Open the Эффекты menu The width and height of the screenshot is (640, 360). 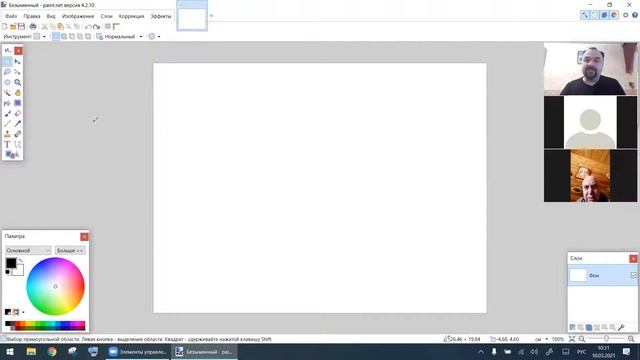point(161,16)
